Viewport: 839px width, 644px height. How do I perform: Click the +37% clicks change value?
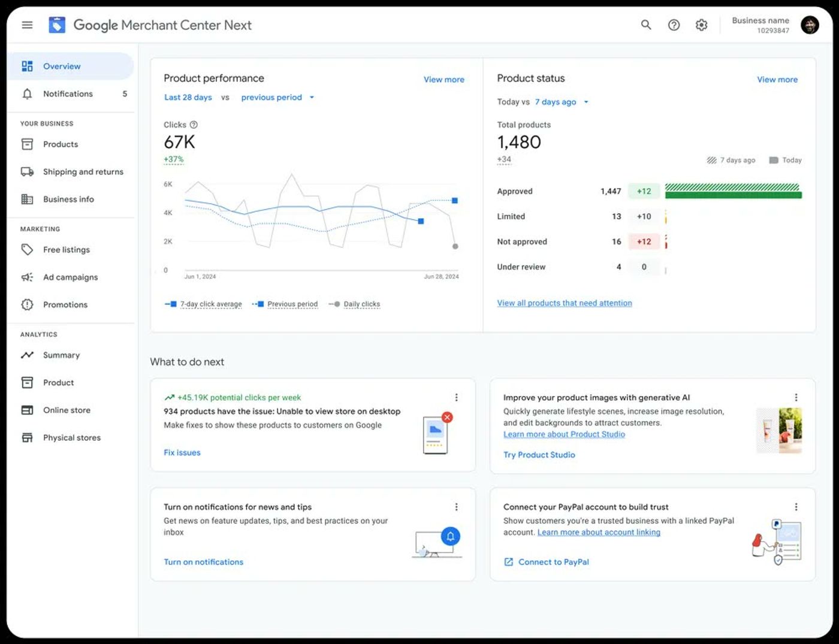(x=174, y=159)
